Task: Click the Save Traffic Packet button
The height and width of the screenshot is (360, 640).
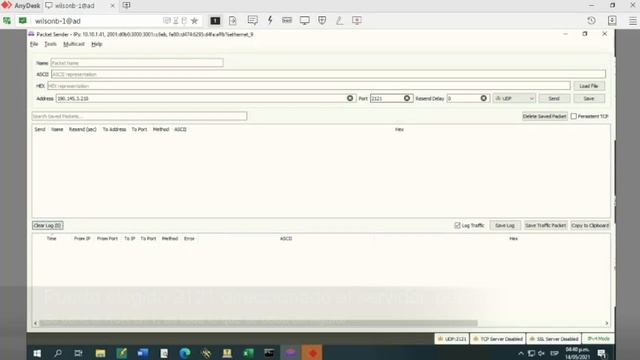Action: [x=545, y=225]
